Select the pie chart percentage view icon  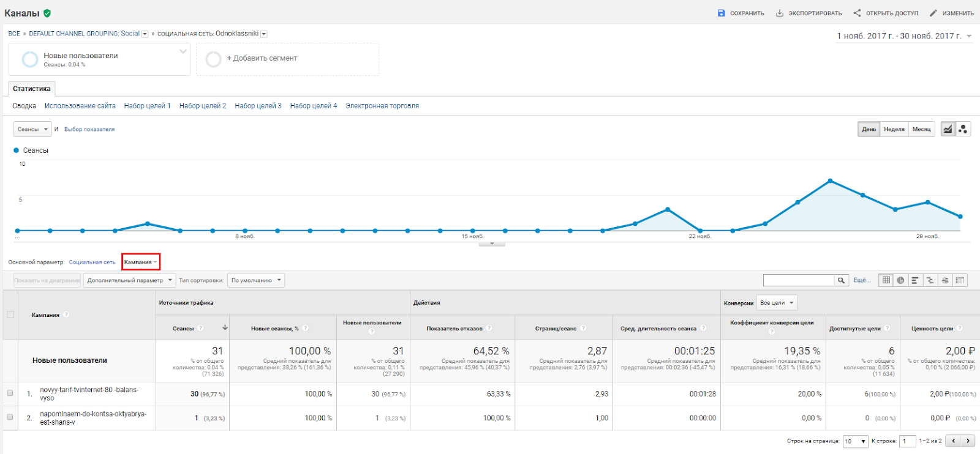(900, 280)
